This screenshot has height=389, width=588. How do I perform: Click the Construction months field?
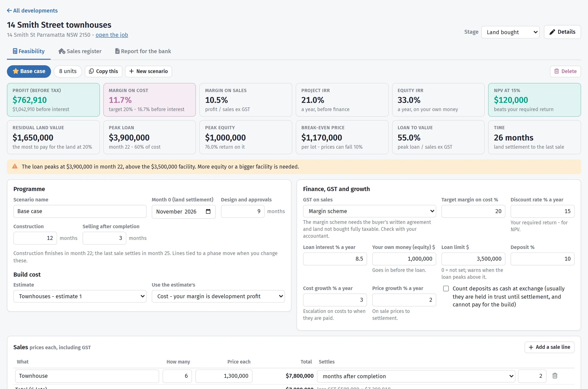[35, 238]
